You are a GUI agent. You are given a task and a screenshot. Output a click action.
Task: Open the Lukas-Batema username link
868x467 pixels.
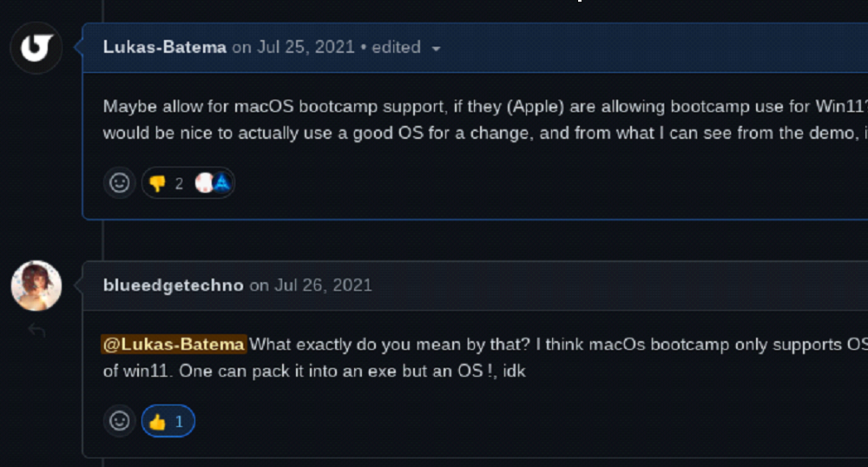[x=165, y=47]
